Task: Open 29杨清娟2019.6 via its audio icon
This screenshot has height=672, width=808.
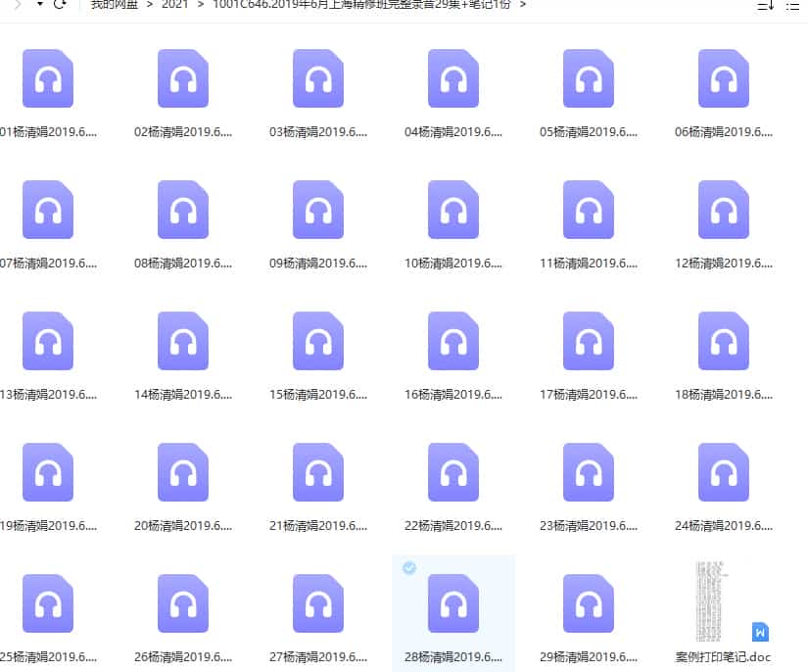Action: point(589,602)
